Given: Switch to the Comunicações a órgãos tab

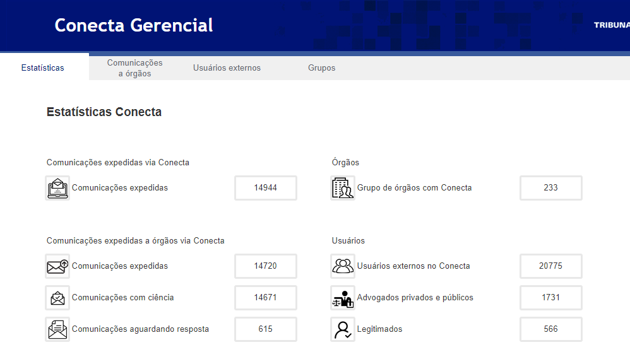Looking at the screenshot, I should [134, 67].
